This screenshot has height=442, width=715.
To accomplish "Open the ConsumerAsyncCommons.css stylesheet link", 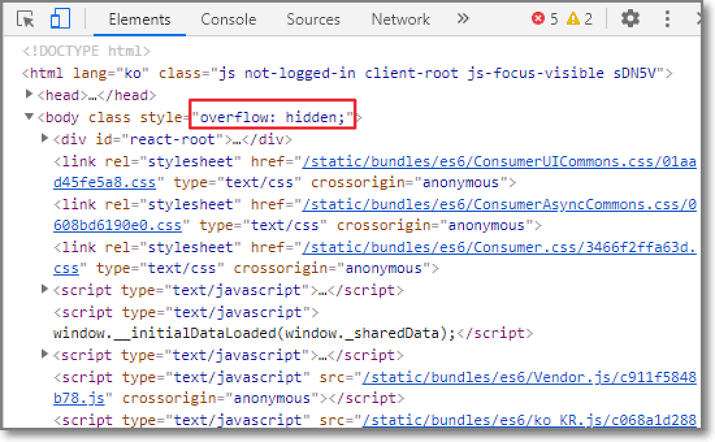I will point(499,204).
